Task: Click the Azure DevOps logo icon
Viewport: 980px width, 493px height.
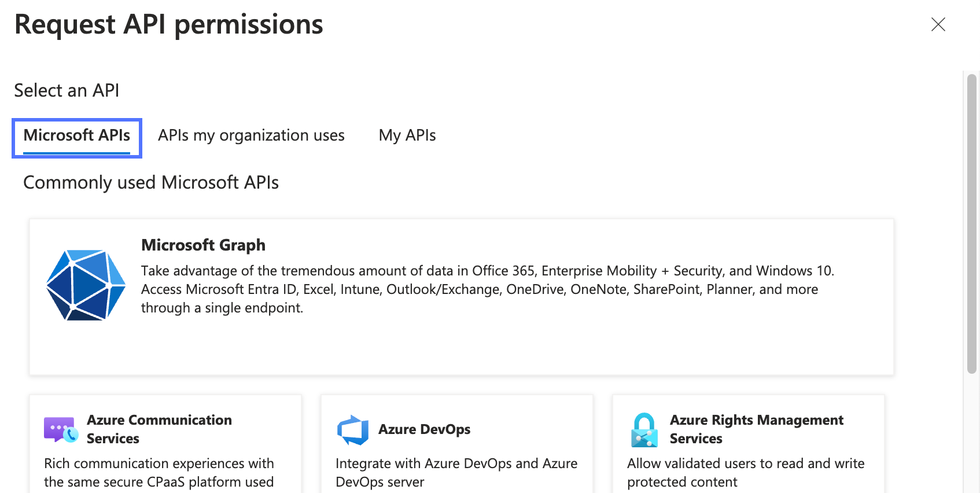Action: [x=353, y=430]
